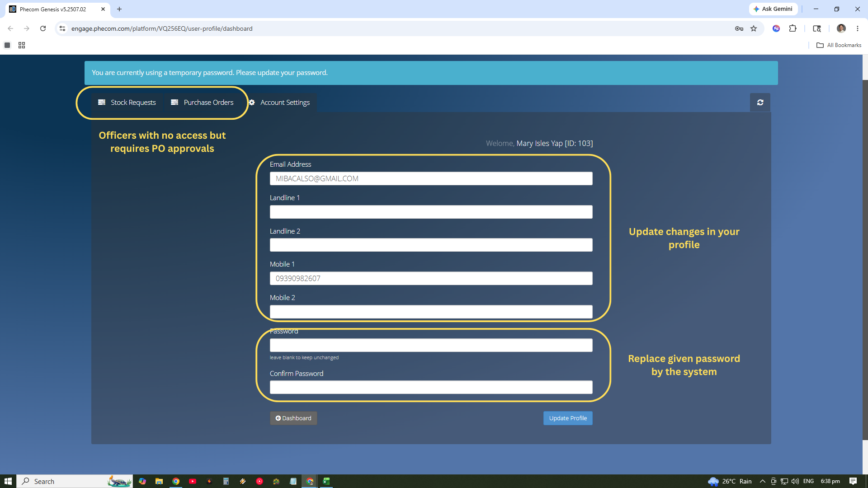The image size is (868, 488).
Task: Click the ENG language indicator
Action: pos(809,481)
